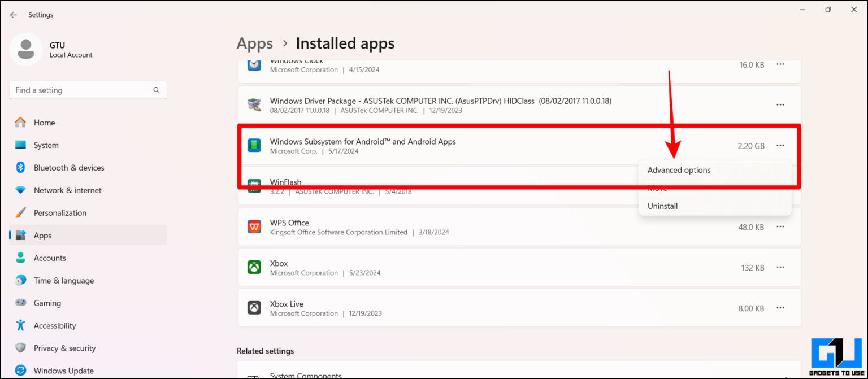868x379 pixels.
Task: Open the three-dot menu for Xbox Live
Action: pyautogui.click(x=780, y=307)
